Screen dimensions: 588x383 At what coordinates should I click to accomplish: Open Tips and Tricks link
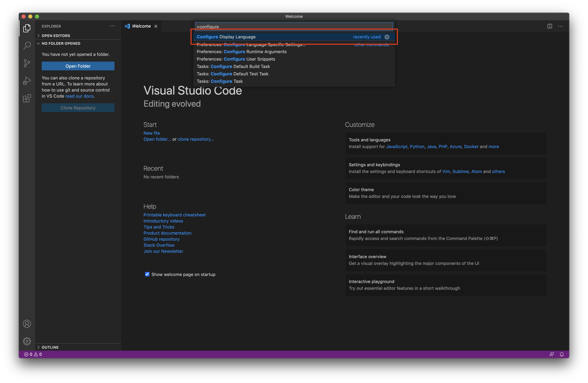pos(159,227)
